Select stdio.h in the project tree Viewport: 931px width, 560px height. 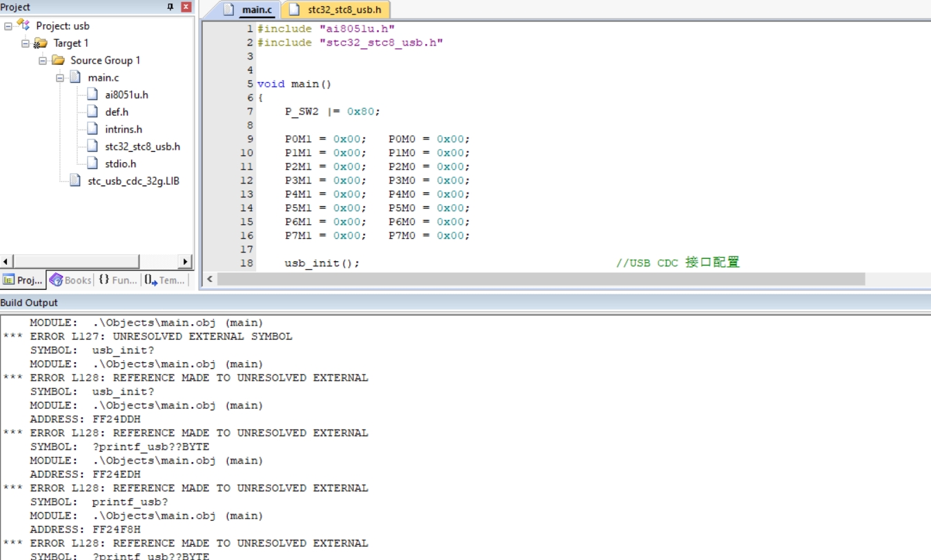[120, 163]
